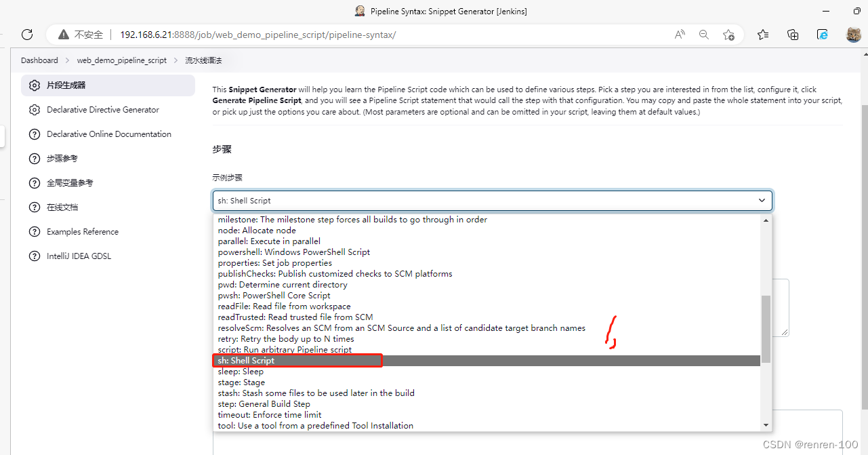Click the question-mark icon beside 步骤参考
Viewport: 868px width, 455px height.
(x=35, y=159)
